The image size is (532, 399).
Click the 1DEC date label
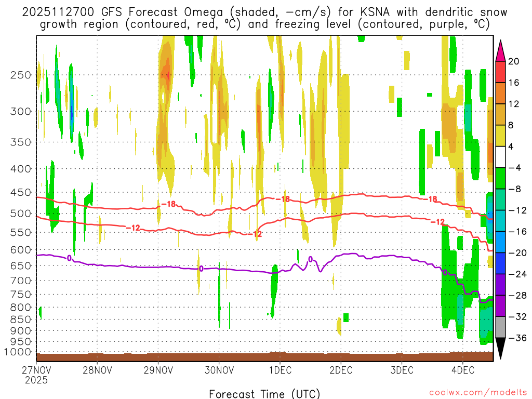pos(280,370)
